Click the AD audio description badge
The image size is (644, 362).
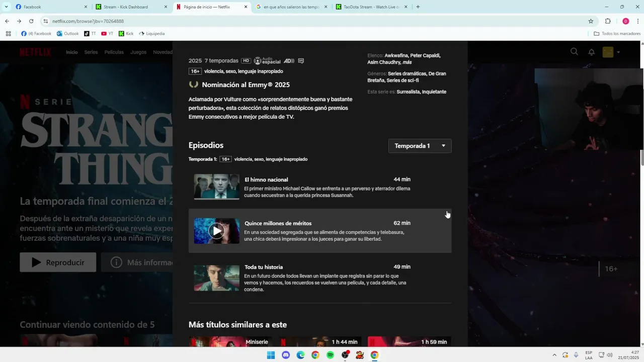289,61
